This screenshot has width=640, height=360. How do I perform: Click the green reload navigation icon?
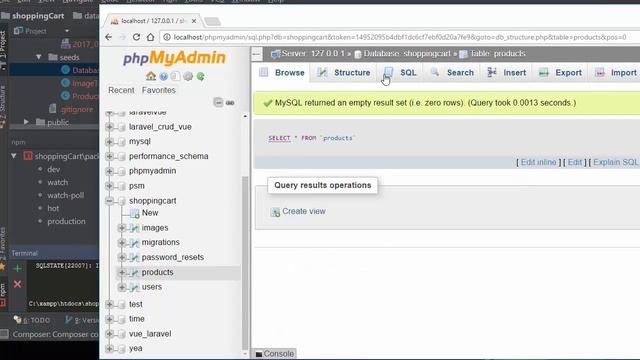tap(200, 76)
